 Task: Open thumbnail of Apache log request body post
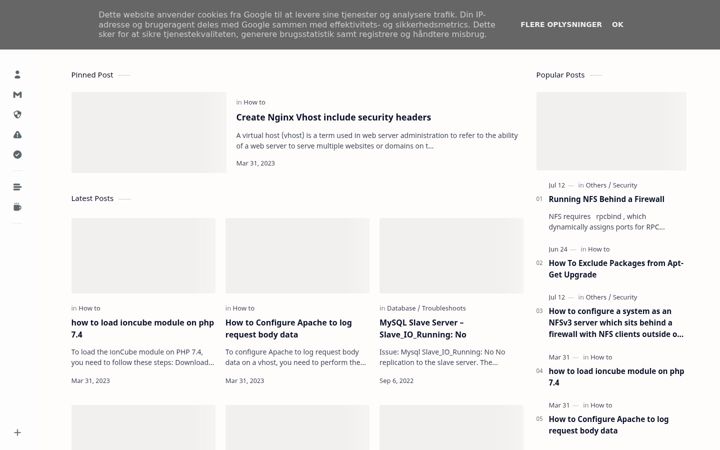click(x=297, y=256)
